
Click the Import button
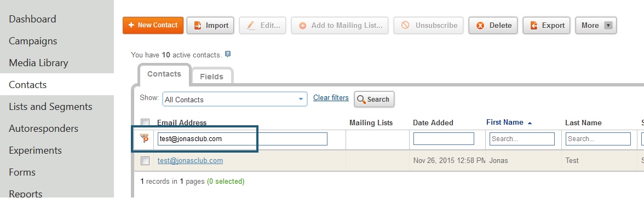coord(210,25)
